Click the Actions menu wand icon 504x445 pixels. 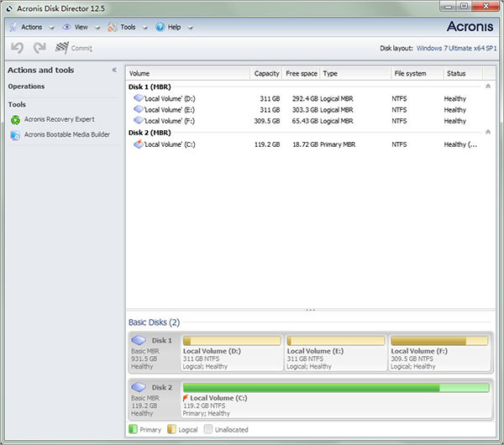(x=13, y=28)
